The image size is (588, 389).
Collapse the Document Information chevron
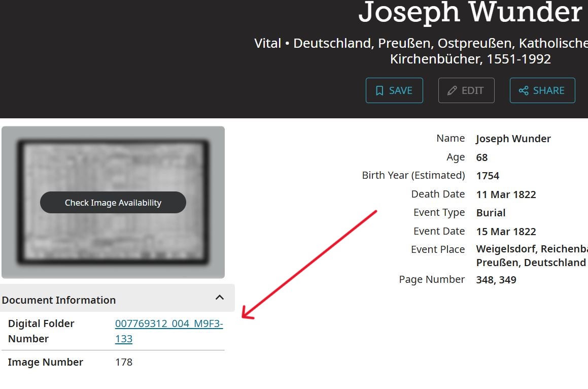(220, 298)
